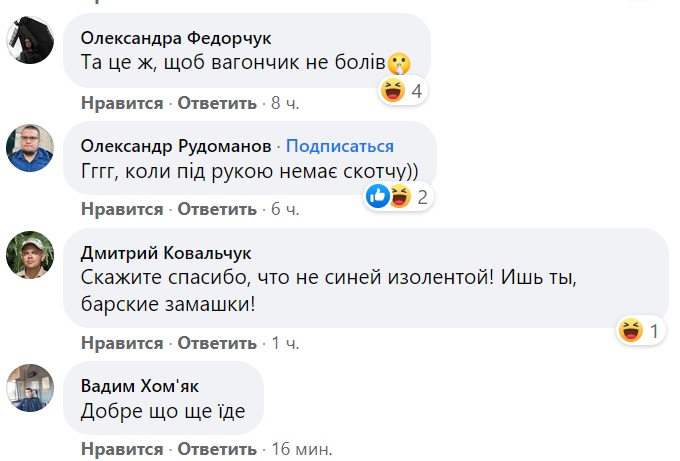This screenshot has width=680, height=461.
Task: Open Олександра Федорчук's profile picture
Action: tap(30, 42)
